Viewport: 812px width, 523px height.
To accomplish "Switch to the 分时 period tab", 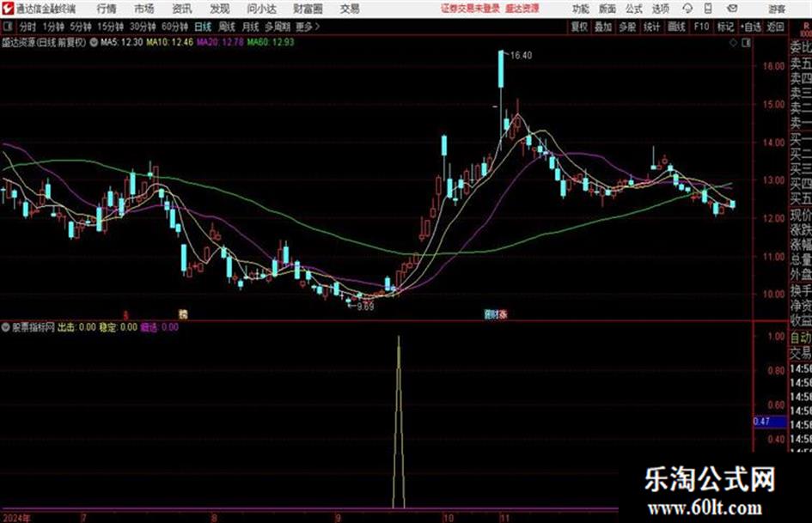I will 28,27.
